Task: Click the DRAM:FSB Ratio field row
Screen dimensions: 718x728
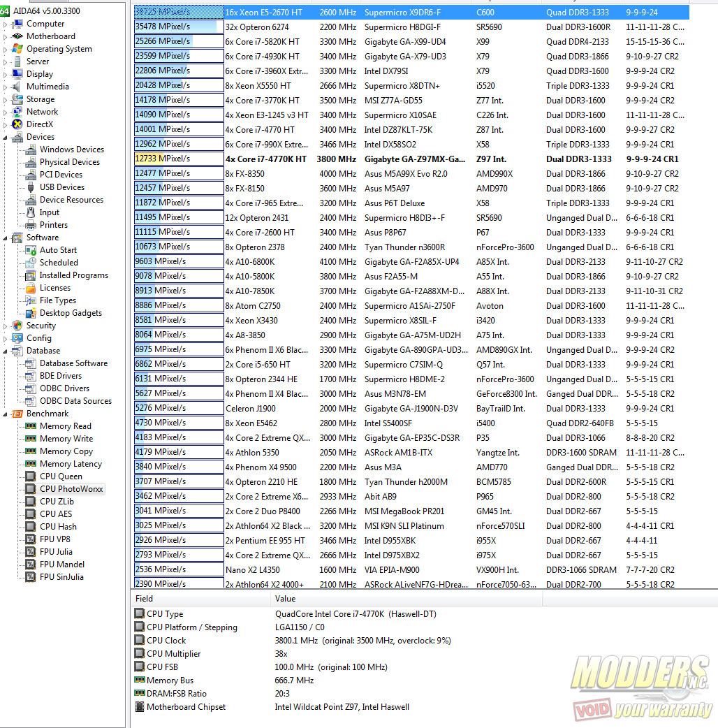Action: coord(212,693)
